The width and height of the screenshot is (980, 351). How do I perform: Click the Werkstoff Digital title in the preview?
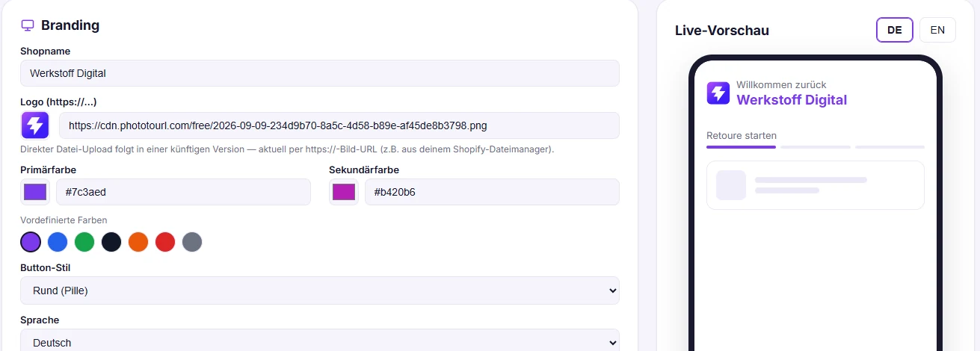point(792,100)
